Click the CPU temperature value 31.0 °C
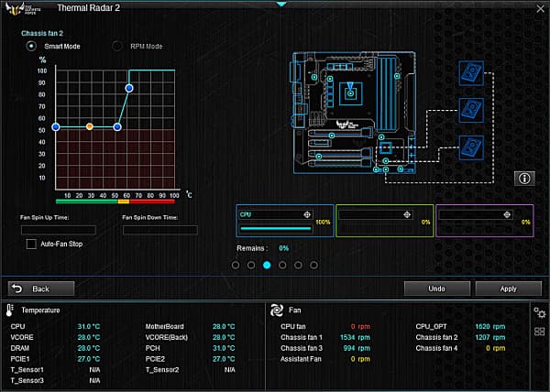This screenshot has height=392, width=550. (89, 326)
